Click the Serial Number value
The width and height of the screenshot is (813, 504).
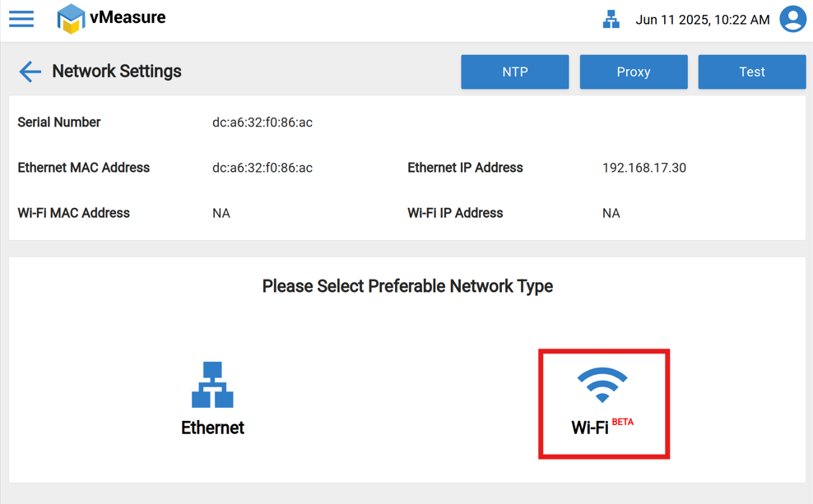(262, 123)
